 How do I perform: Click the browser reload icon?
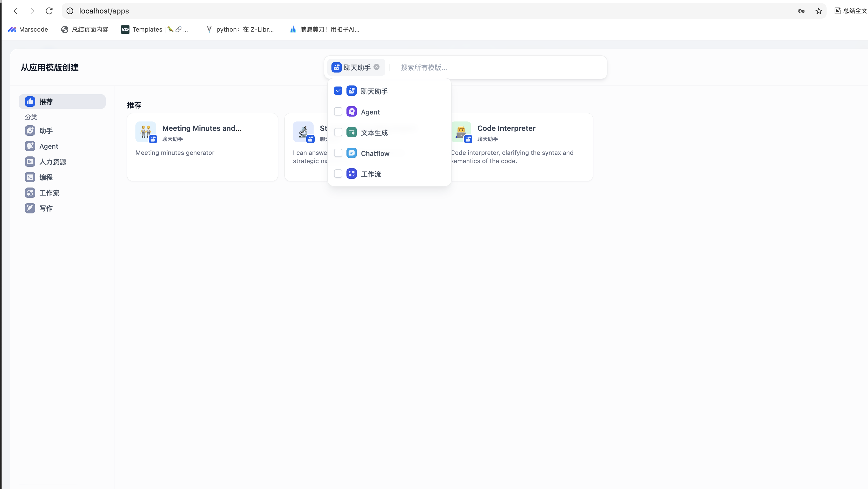pyautogui.click(x=49, y=11)
